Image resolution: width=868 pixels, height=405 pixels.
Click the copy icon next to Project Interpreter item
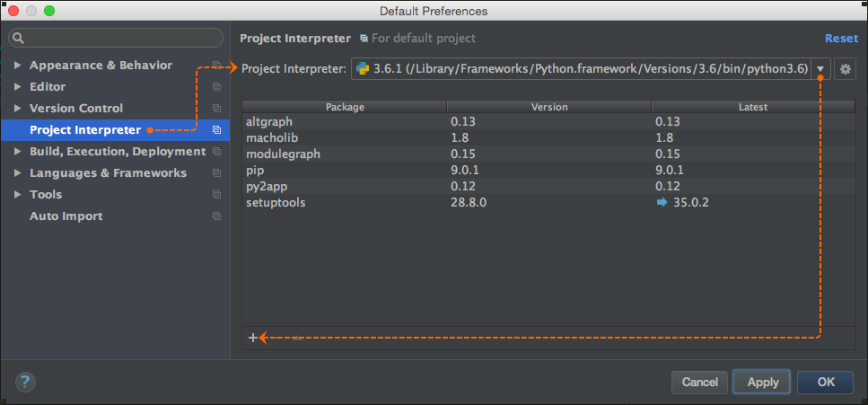pos(216,129)
